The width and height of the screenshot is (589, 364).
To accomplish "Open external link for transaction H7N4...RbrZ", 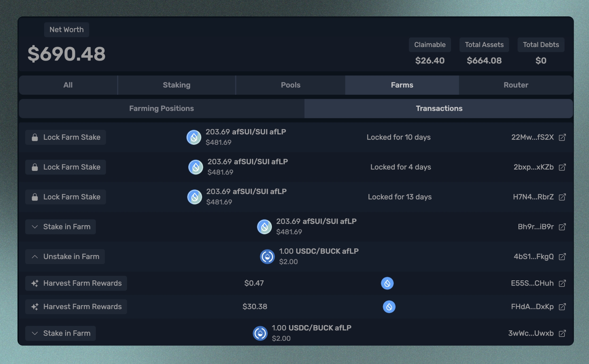I will tap(562, 197).
